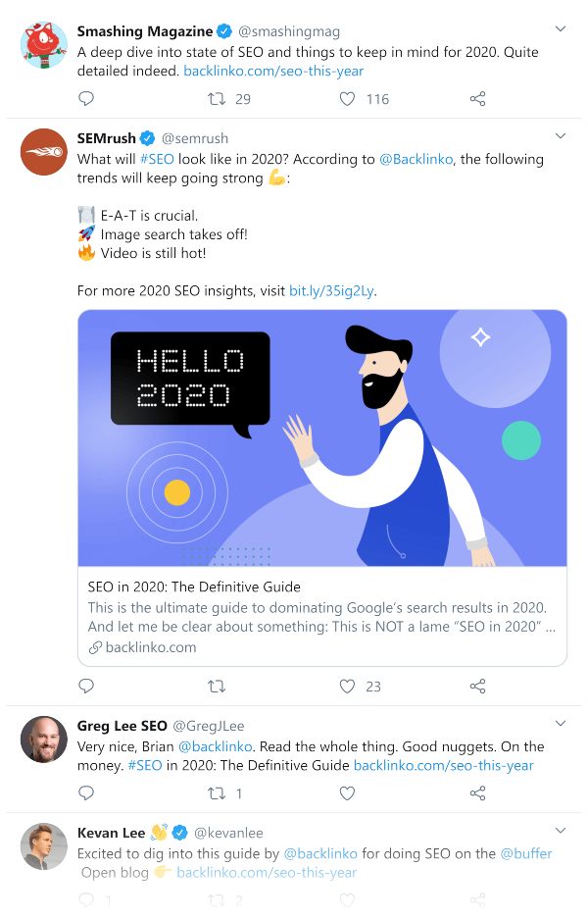This screenshot has width=588, height=919.
Task: Reply to Greg Lee SEO's tweet
Action: click(86, 792)
